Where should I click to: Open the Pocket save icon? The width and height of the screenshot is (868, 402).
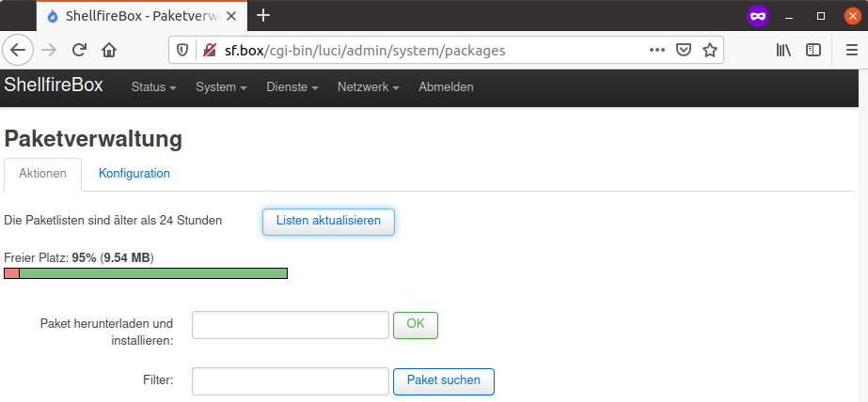[685, 50]
